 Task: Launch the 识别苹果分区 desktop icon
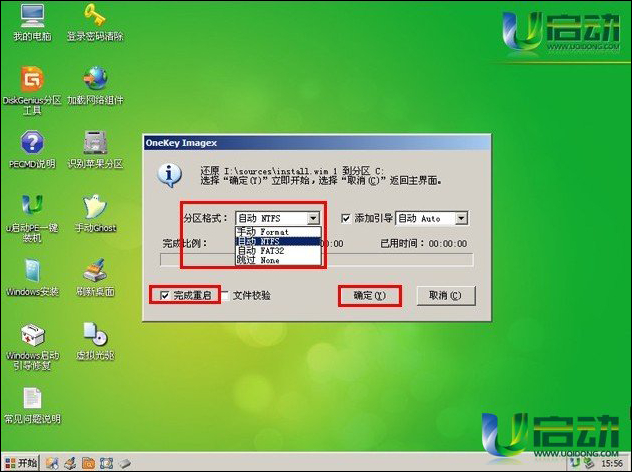[95, 142]
